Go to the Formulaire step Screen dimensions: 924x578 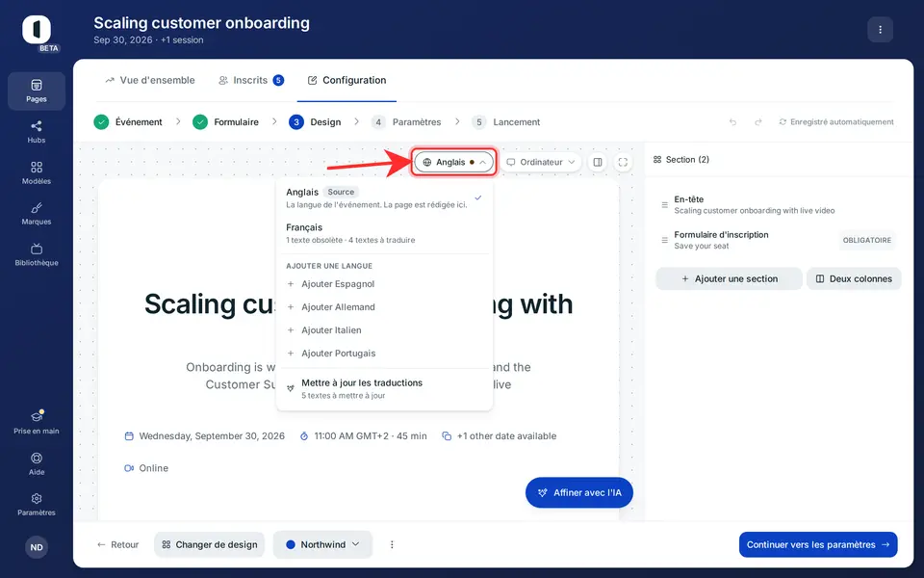pyautogui.click(x=225, y=122)
